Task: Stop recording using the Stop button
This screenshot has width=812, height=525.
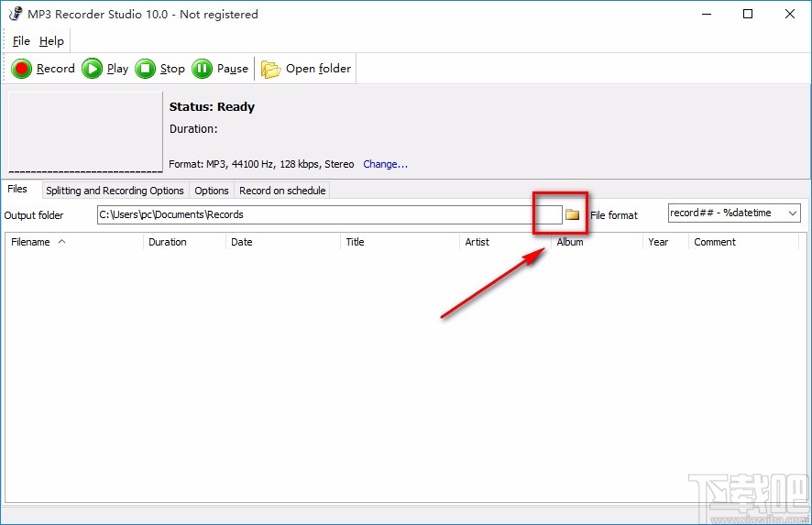Action: (x=160, y=69)
